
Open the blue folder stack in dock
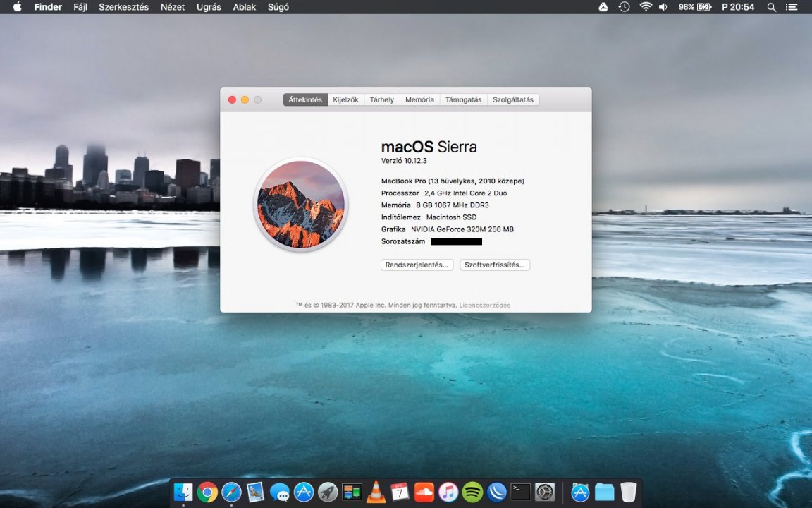(x=604, y=492)
